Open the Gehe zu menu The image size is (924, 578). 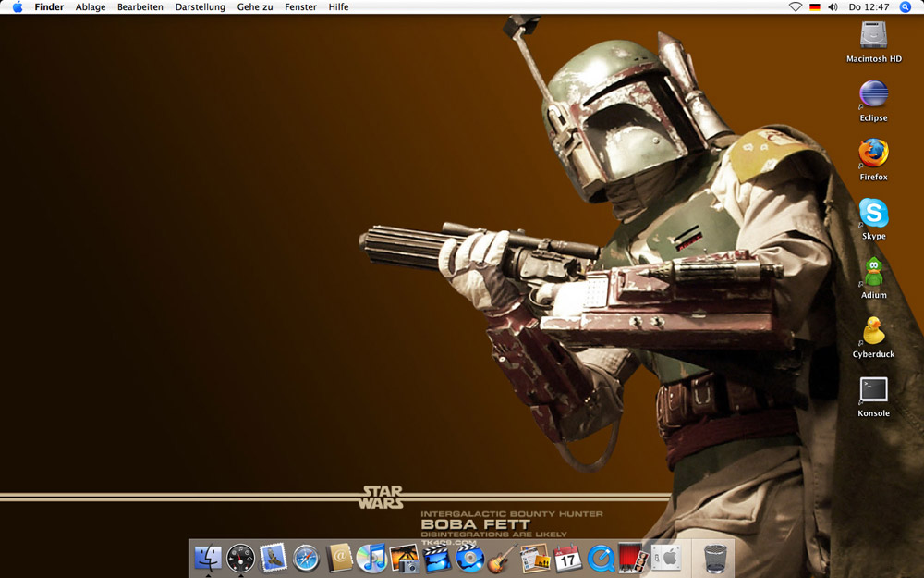pyautogui.click(x=255, y=7)
